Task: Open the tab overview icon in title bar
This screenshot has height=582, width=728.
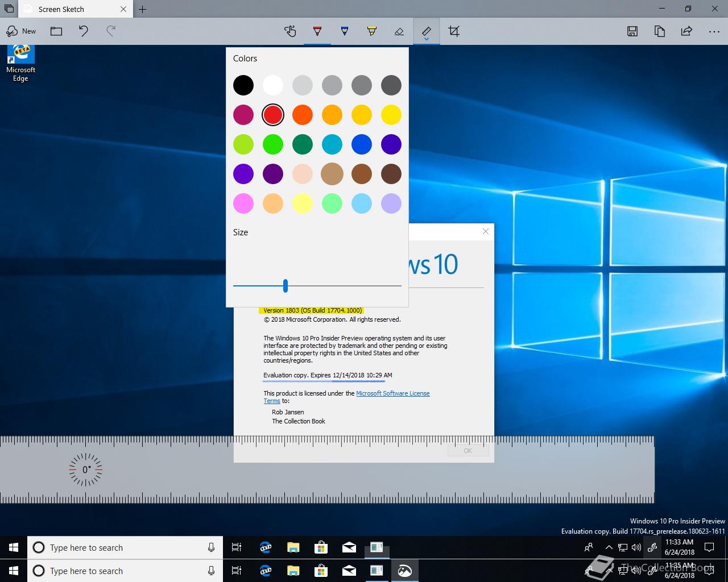Action: 9,9
